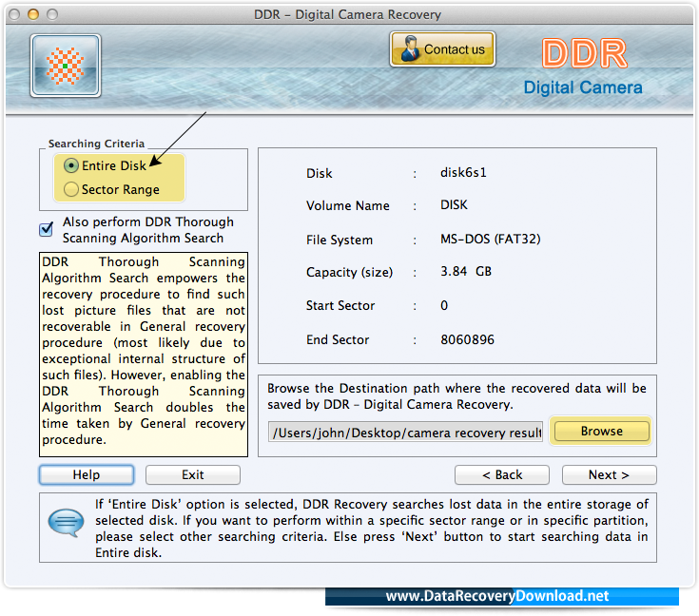Click the Volume Name label
699x616 pixels.
tap(348, 205)
